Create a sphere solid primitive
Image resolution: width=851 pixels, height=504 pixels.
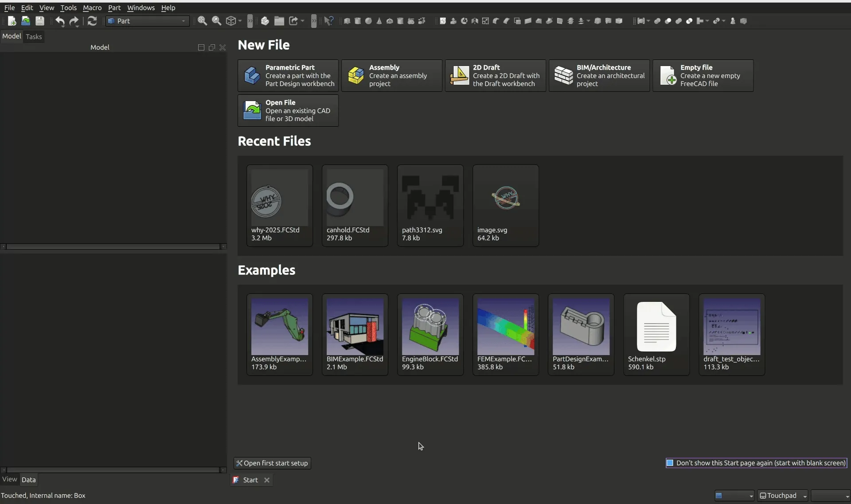pos(368,21)
